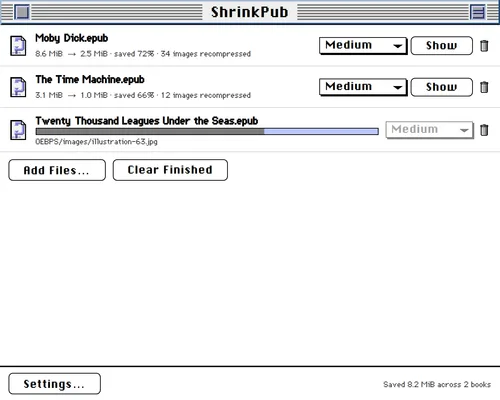The height and width of the screenshot is (400, 500).
Task: Click the OEBPS/images/illustration-63.jpg status text
Action: coord(96,142)
